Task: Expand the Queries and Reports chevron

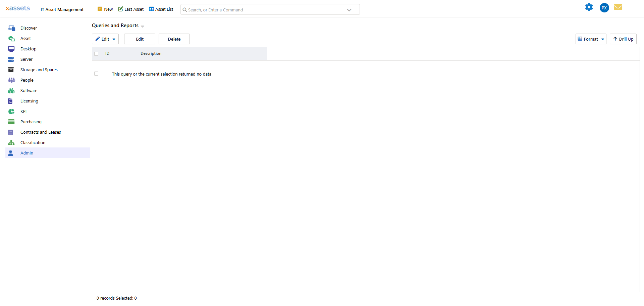Action: (142, 26)
